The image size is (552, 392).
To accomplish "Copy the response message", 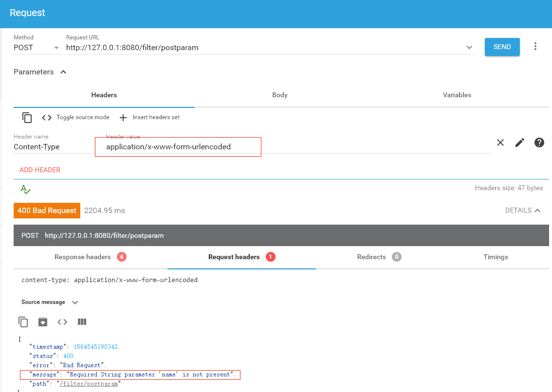I will 23,321.
